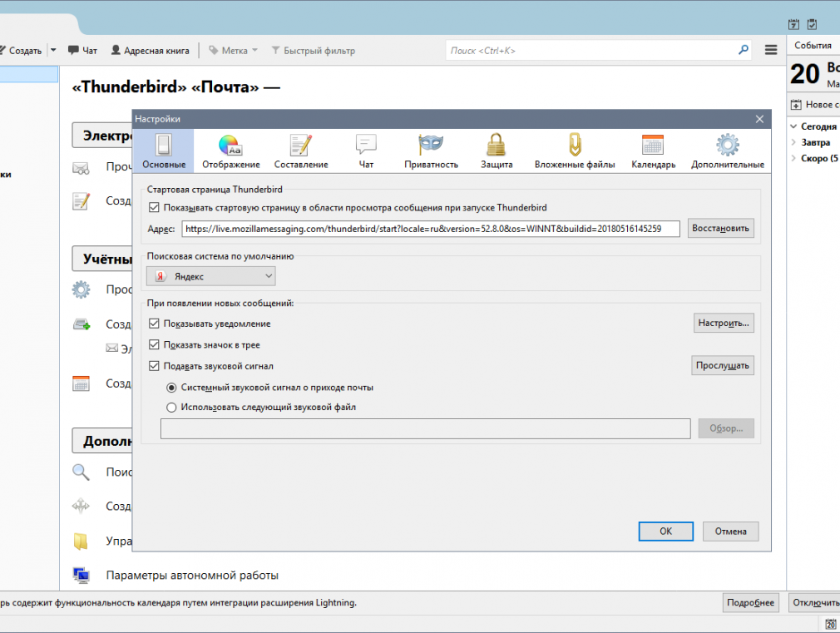Open the calendar tab icon at top right
Screen dimensions: 840x633
click(x=794, y=24)
